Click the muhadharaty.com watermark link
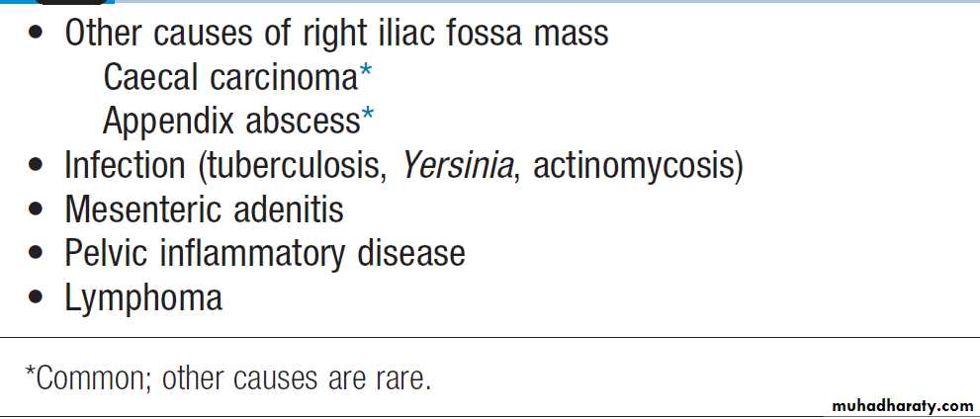Screen dimensions: 980x419 [903, 406]
